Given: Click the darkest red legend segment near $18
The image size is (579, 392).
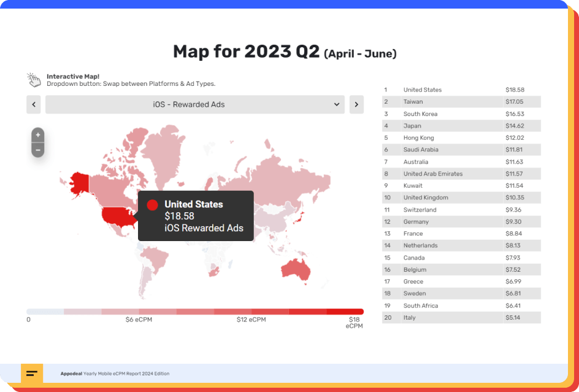Looking at the screenshot, I should [x=345, y=312].
